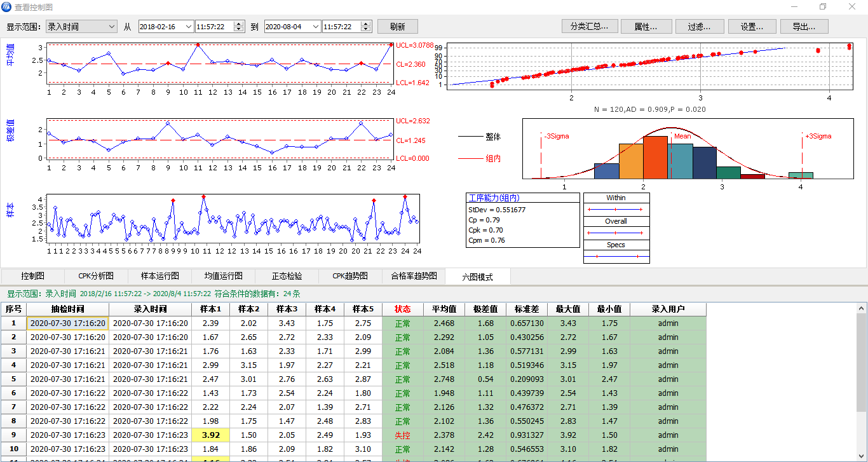
Task: Click the 工序能力(组内) link
Action: 494,198
